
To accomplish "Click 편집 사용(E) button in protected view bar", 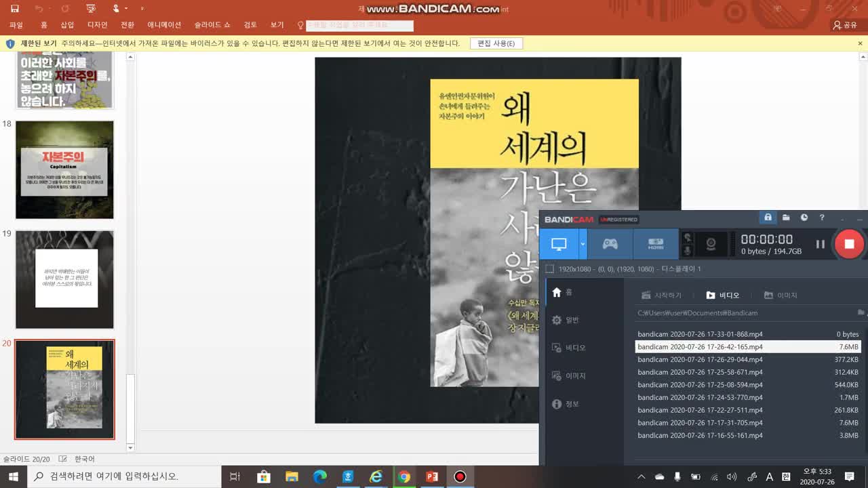I will 496,43.
